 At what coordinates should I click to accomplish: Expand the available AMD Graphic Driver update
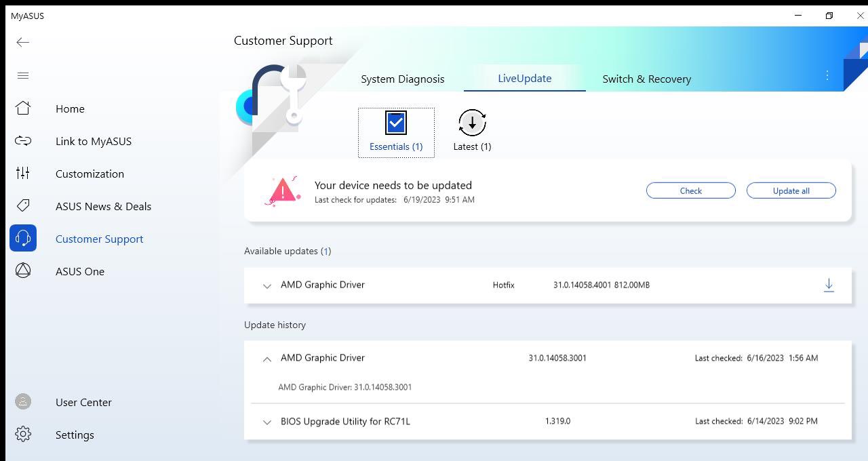[x=267, y=286]
